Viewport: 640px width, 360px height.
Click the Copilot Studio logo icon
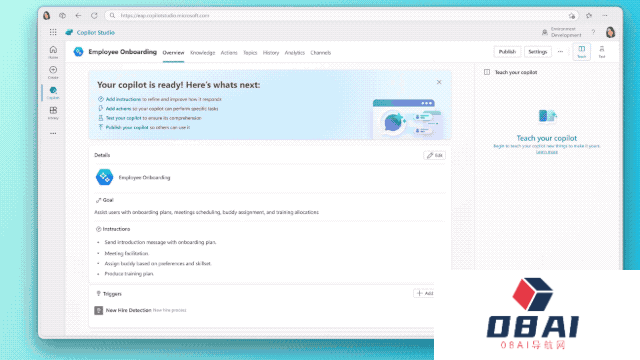point(69,32)
